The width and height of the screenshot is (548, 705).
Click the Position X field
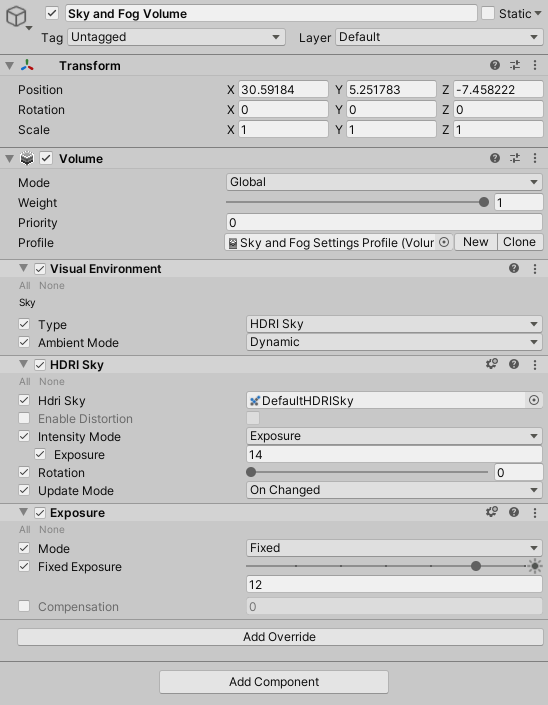283,89
